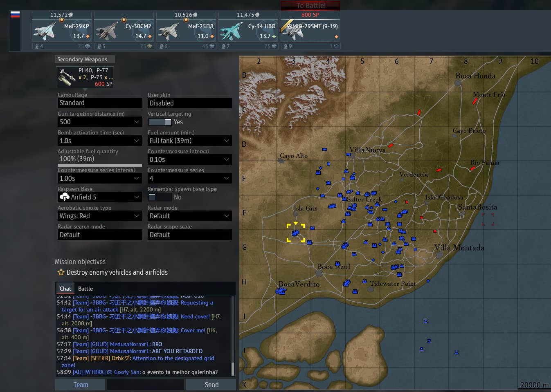Screen dimensions: 551x392
Task: Select the MiG-29SMT (9-19) aircraft card
Action: click(x=310, y=30)
